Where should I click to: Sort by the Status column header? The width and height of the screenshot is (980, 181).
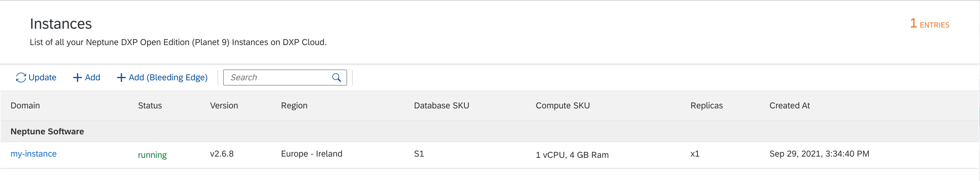click(150, 106)
